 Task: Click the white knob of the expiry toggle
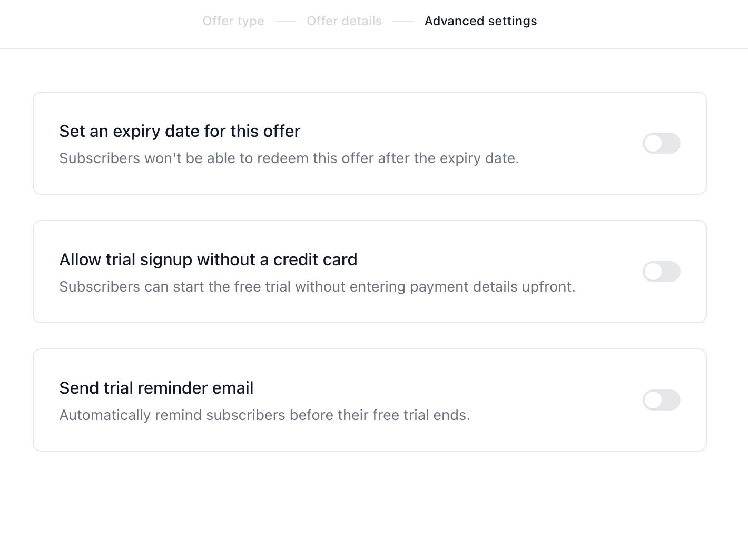click(x=653, y=143)
